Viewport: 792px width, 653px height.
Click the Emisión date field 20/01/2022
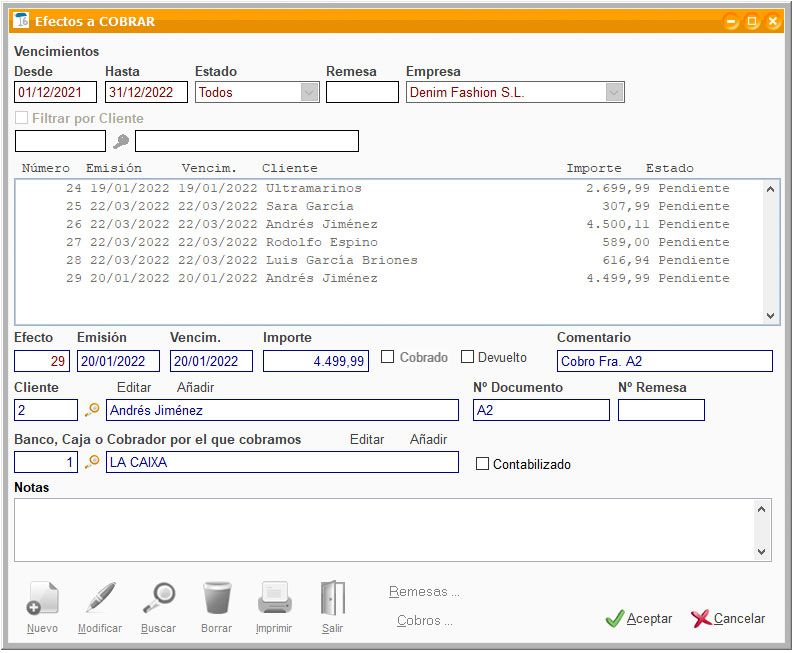pos(118,361)
